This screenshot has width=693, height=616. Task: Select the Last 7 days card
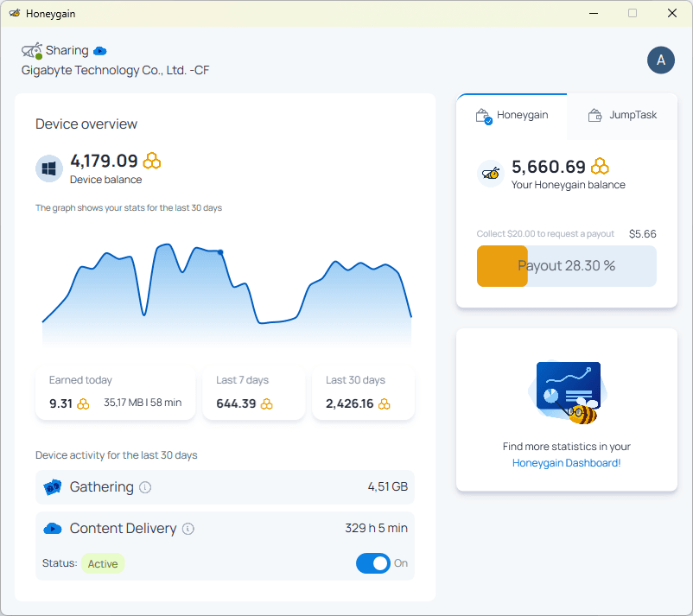(x=254, y=393)
